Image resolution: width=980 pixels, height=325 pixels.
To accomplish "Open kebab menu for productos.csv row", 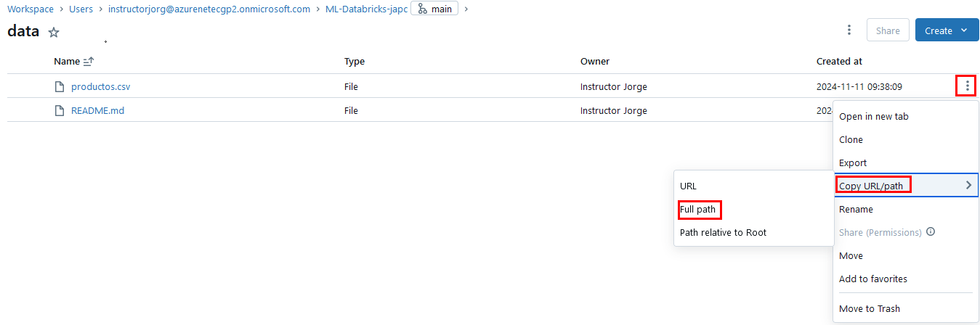I will click(967, 86).
